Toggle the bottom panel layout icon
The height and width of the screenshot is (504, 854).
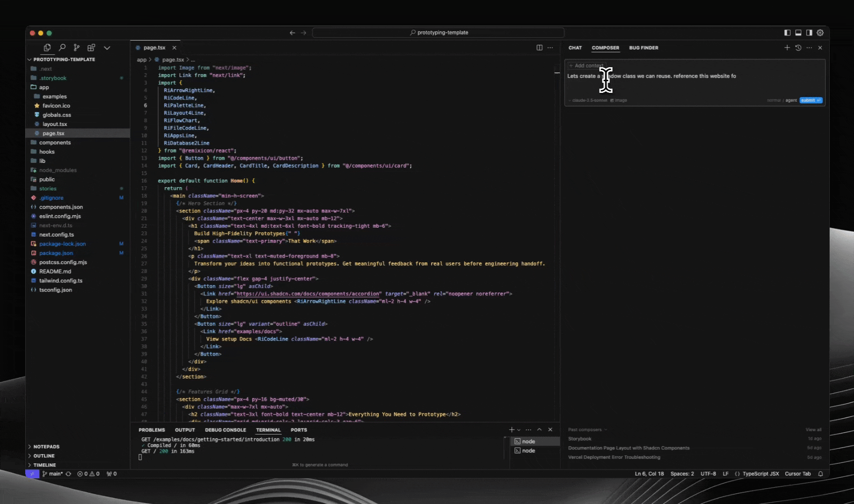pyautogui.click(x=798, y=33)
